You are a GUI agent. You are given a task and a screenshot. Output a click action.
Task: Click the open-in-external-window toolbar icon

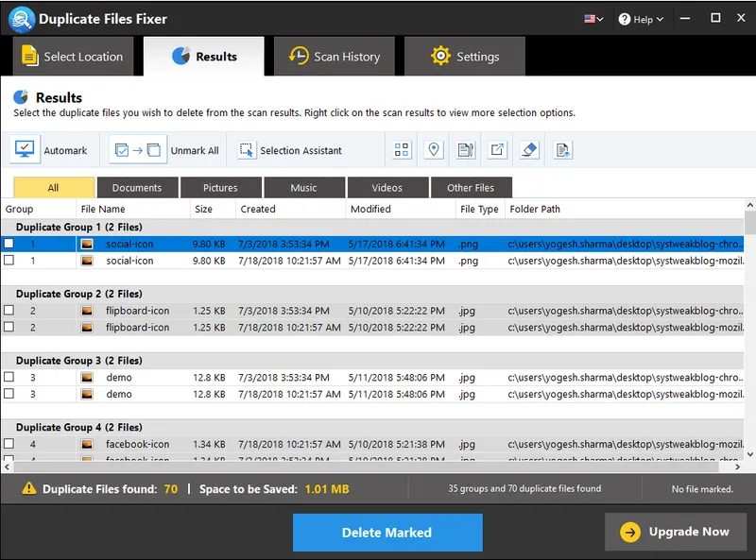[497, 150]
